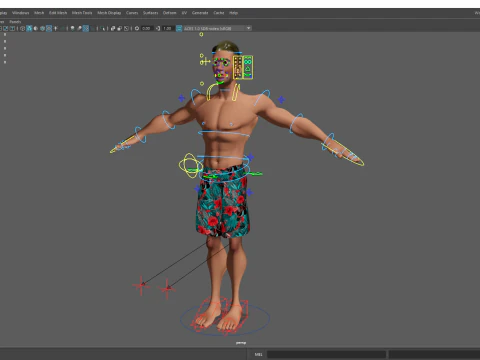Open the Windows menu
Screen dimensions: 480x360
pyautogui.click(x=21, y=13)
